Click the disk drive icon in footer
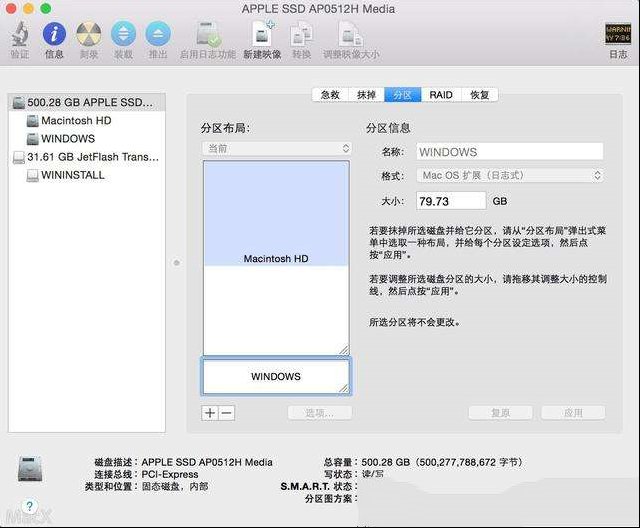The image size is (640, 528). coord(30,469)
